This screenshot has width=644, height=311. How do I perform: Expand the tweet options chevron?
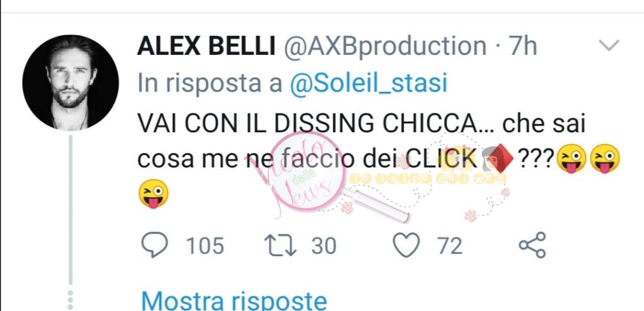tap(609, 45)
